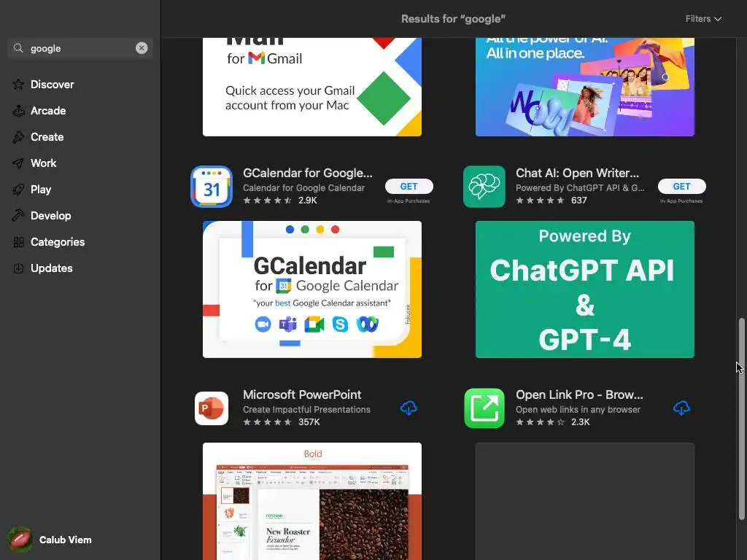Click Calendar for Google Calendar subtitle

click(x=303, y=187)
